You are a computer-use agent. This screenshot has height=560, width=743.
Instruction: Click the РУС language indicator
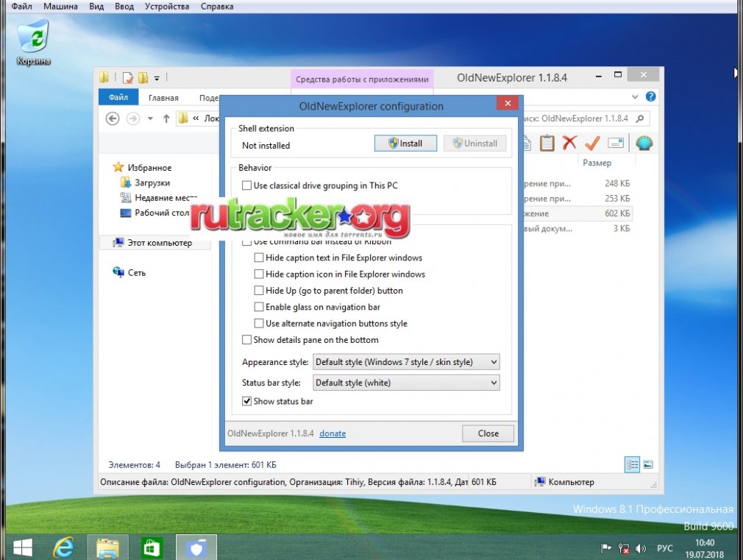point(665,549)
